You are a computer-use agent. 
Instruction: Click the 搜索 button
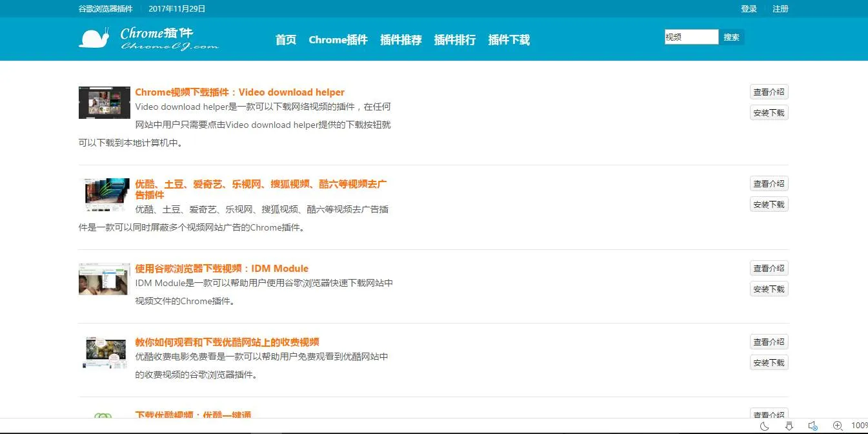[x=732, y=37]
